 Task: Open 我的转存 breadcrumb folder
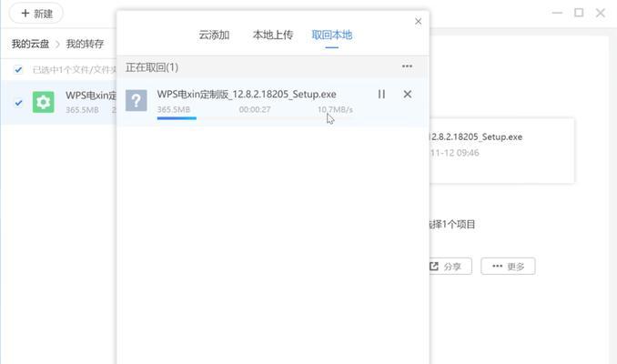[x=85, y=44]
